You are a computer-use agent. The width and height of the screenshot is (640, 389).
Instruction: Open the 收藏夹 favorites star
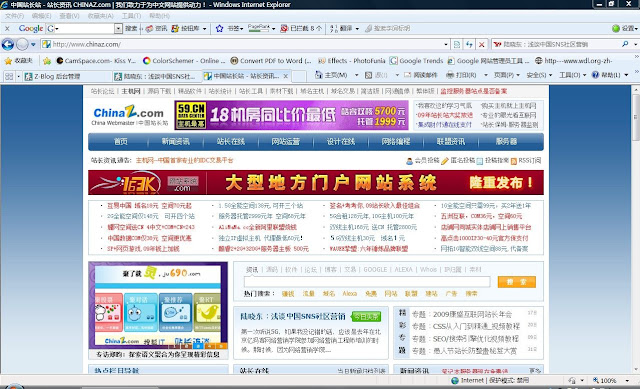pos(18,60)
